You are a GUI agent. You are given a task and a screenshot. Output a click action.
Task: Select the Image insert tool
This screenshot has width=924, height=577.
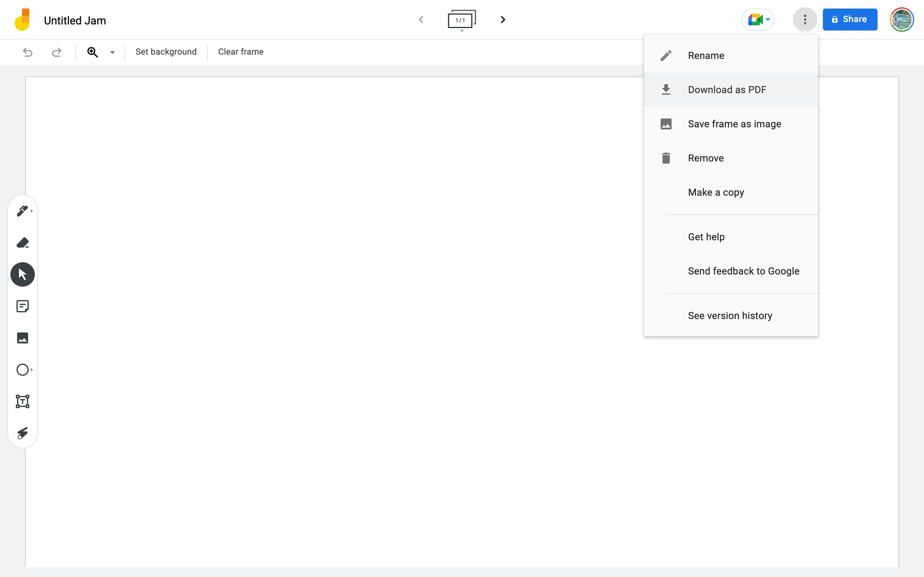coord(23,338)
